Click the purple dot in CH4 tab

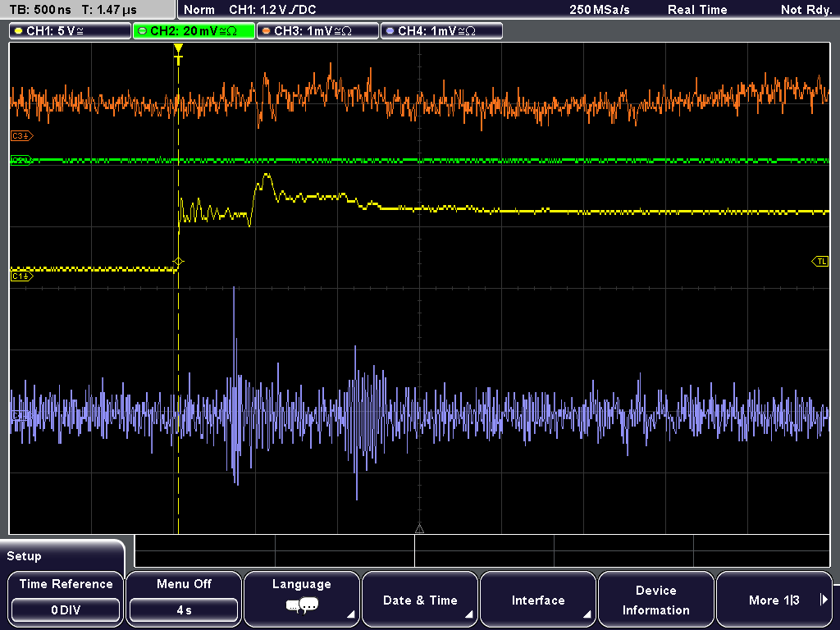(x=390, y=31)
